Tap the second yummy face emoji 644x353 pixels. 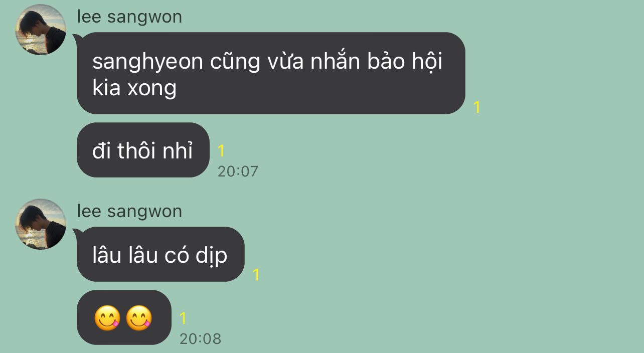tap(138, 318)
